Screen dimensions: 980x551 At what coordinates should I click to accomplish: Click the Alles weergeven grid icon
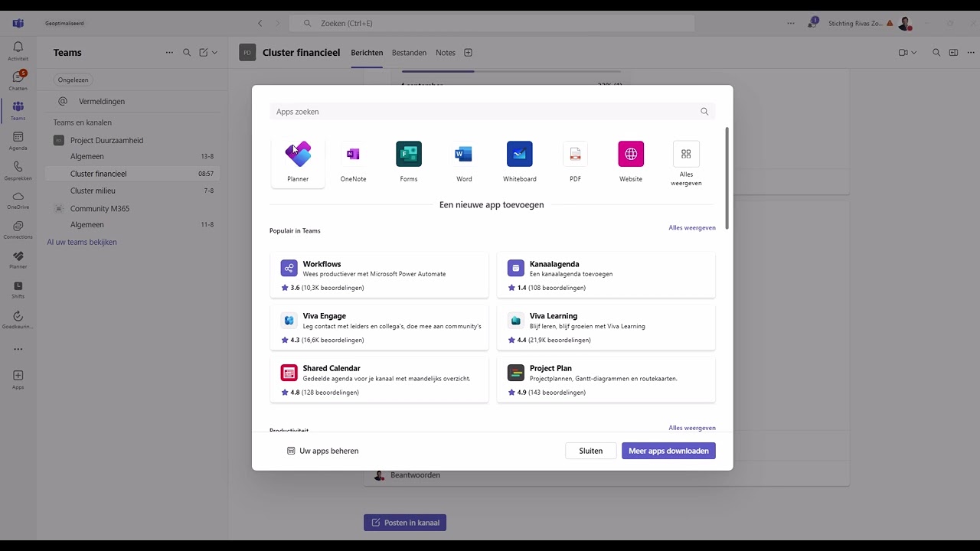pyautogui.click(x=686, y=154)
